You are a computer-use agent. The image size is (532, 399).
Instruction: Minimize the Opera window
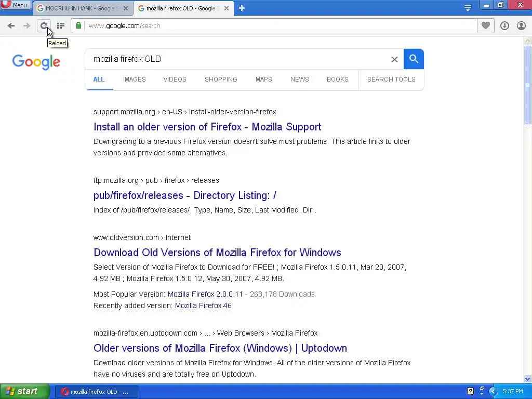click(x=486, y=5)
